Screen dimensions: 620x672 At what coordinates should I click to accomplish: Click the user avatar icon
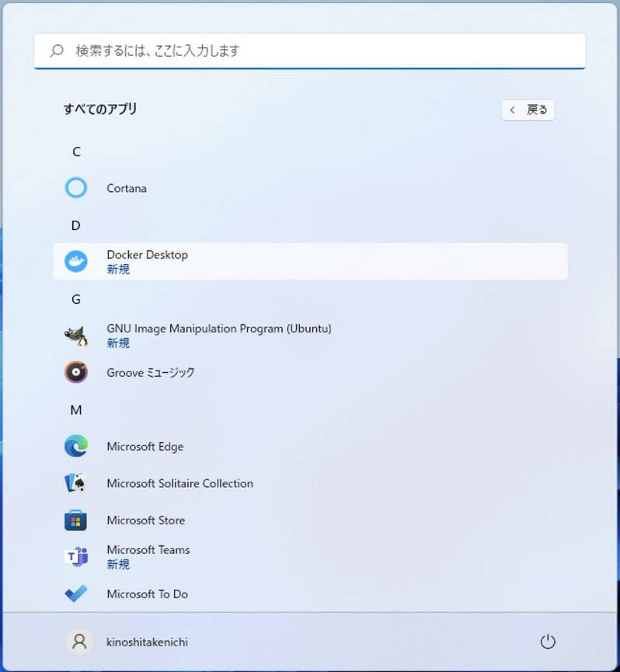[78, 642]
